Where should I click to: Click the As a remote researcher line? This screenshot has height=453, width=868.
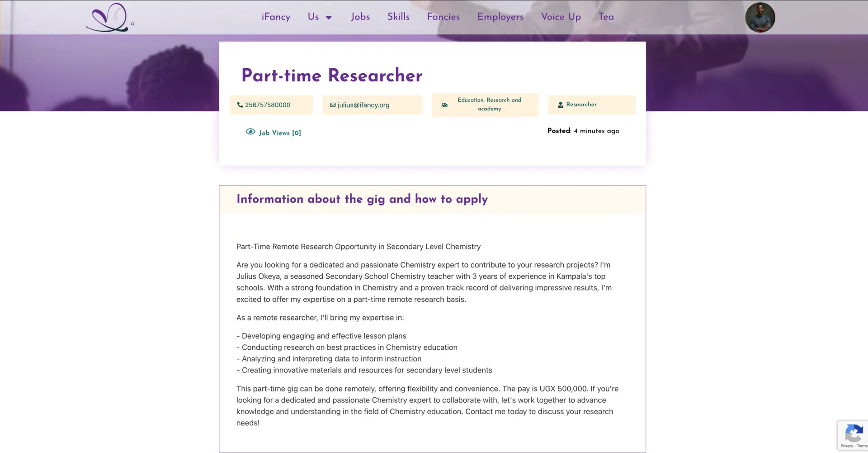320,318
